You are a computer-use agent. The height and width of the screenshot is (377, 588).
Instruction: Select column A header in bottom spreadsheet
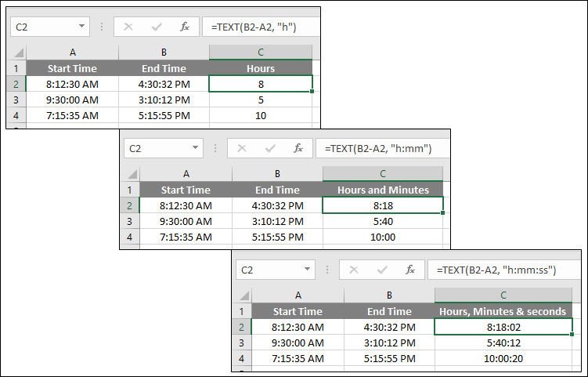point(298,295)
